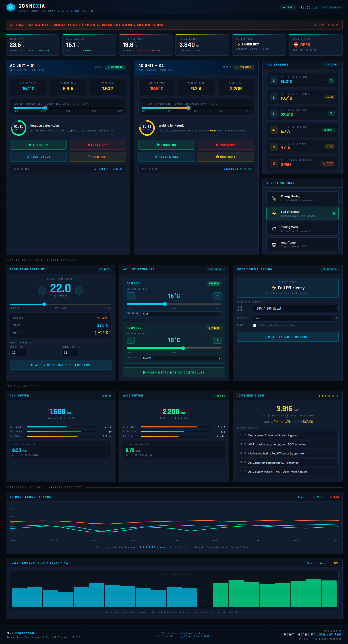The image size is (348, 644).
Task: Click the T1 AC-1 air output thermometer icon
Action: (274, 81)
